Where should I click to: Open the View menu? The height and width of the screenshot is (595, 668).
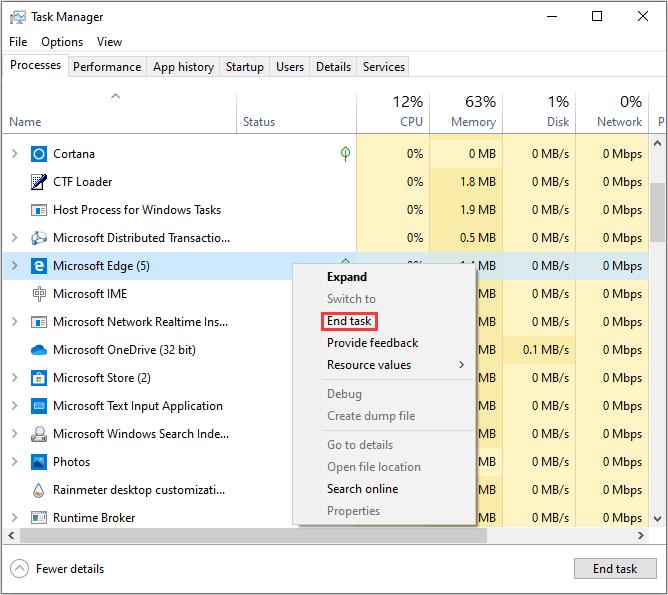109,42
